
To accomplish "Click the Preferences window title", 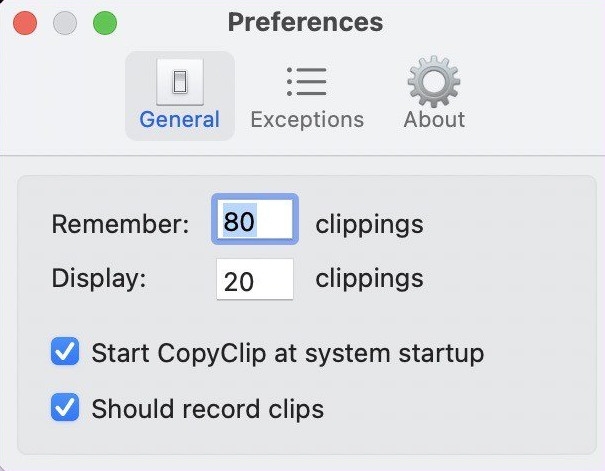I will point(305,22).
